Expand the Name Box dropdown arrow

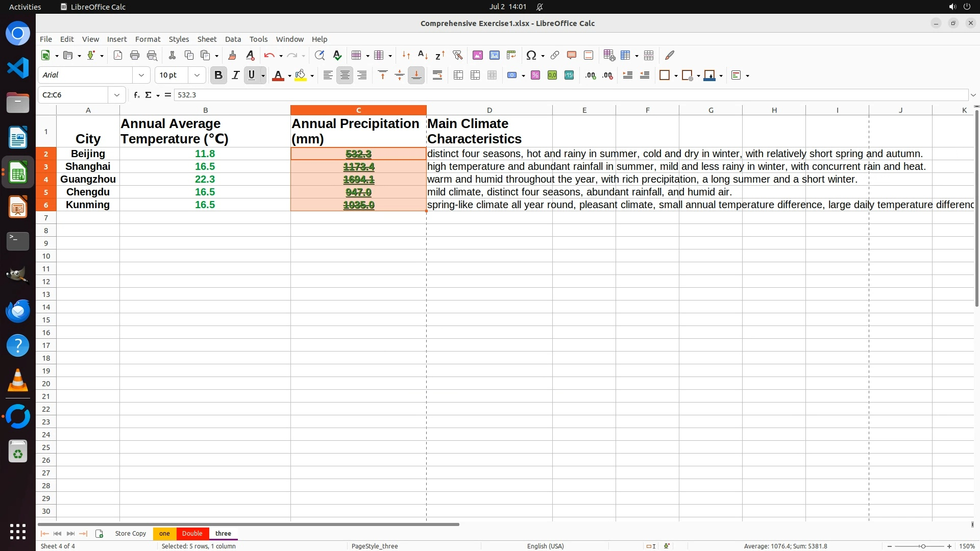117,95
